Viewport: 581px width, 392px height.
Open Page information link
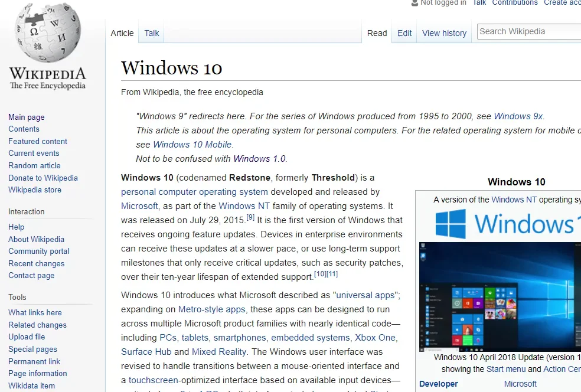(38, 373)
